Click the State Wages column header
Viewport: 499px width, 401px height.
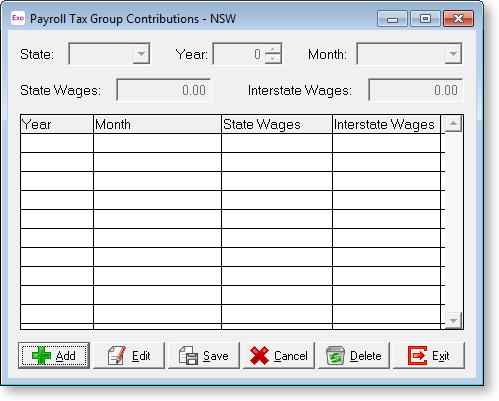(277, 124)
